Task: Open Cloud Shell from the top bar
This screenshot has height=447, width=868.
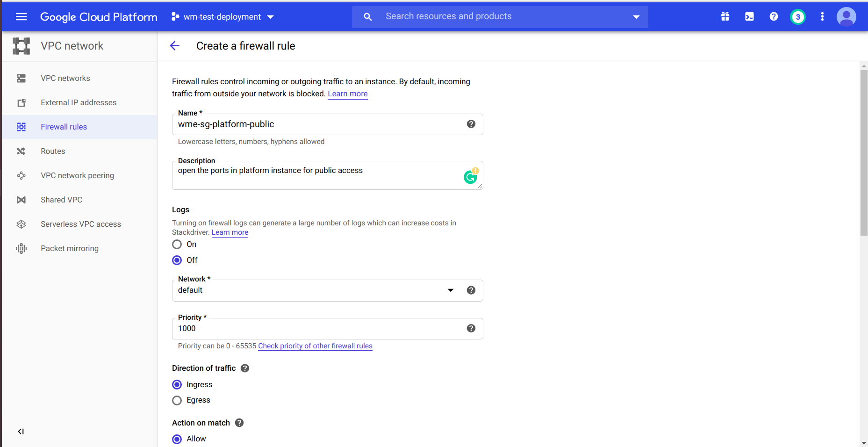Action: [749, 17]
